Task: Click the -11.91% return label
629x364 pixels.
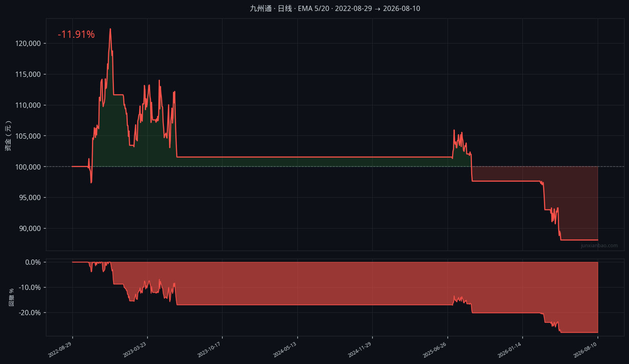Action: (x=76, y=35)
